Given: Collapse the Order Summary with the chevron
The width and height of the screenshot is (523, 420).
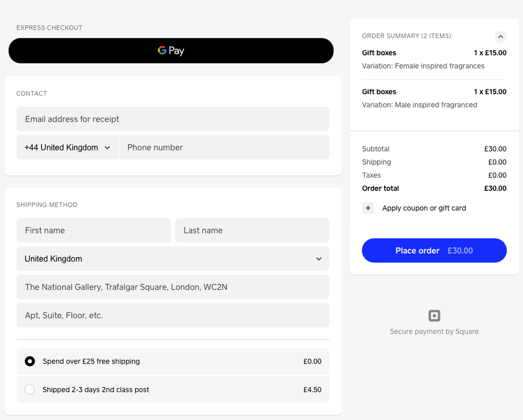Looking at the screenshot, I should pos(500,37).
